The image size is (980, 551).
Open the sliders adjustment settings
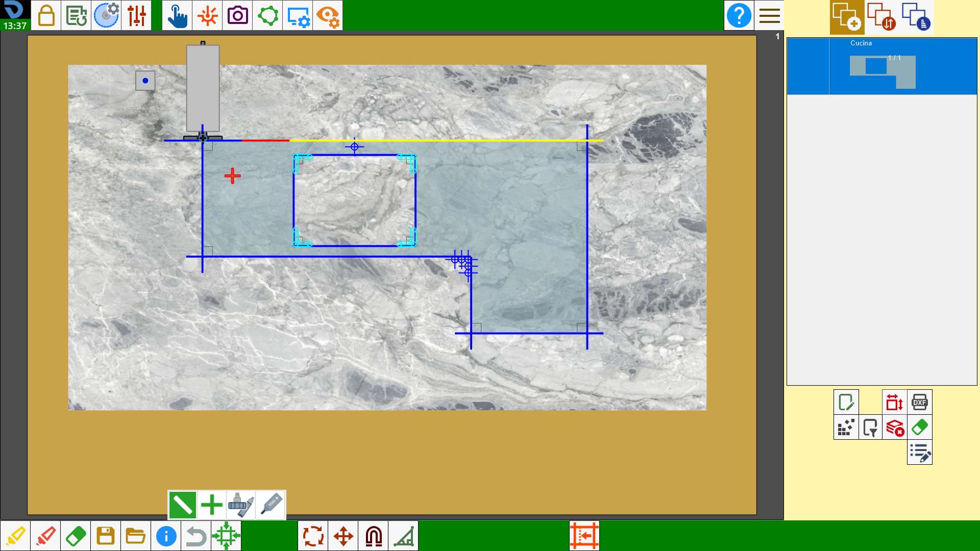click(x=136, y=15)
